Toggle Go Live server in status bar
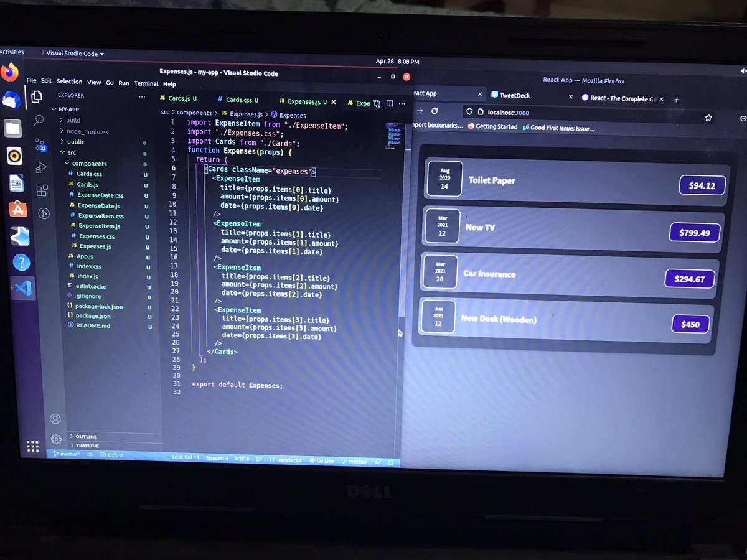 pos(322,461)
